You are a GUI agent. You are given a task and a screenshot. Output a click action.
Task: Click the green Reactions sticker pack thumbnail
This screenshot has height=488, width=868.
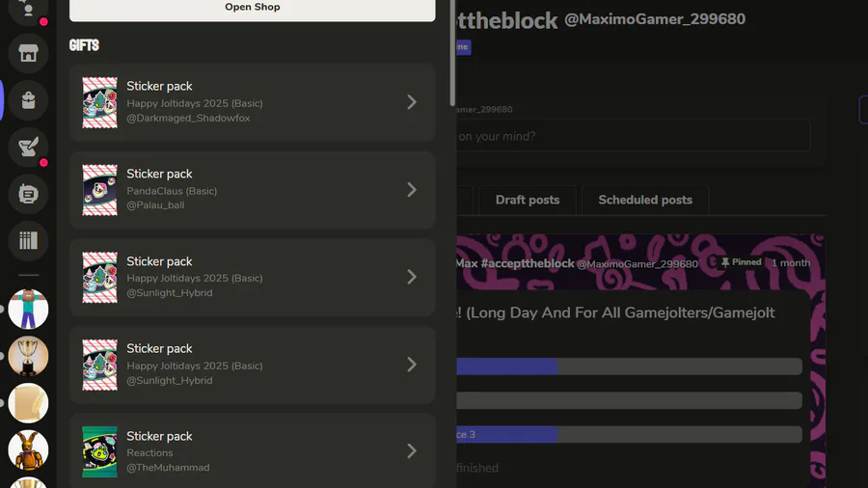[99, 451]
